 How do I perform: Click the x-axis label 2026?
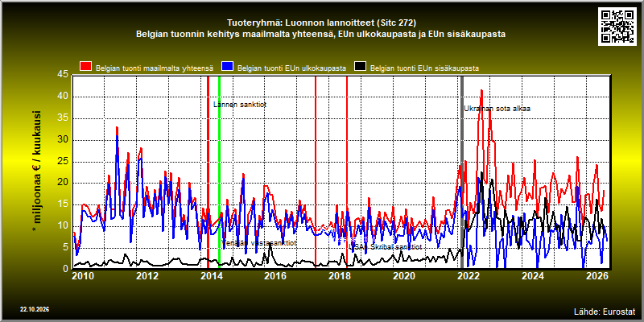(x=596, y=275)
